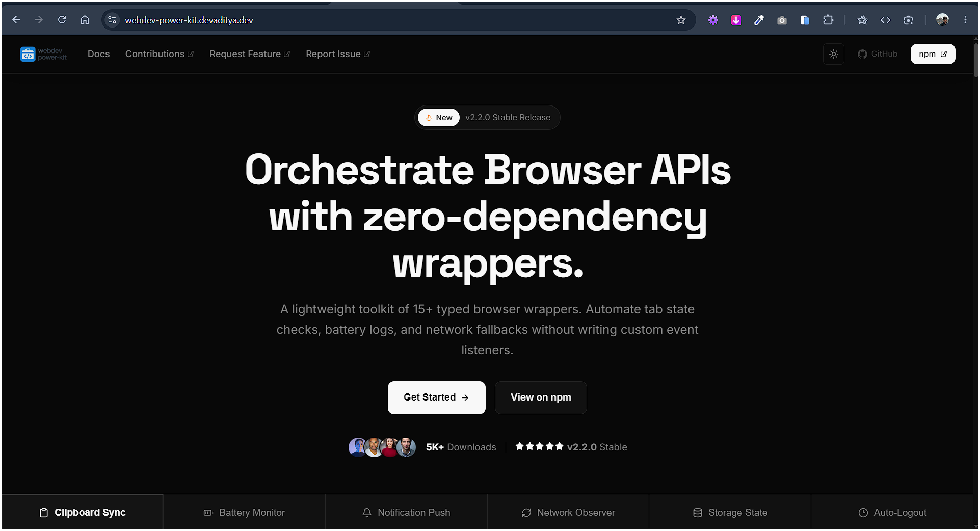Image resolution: width=980 pixels, height=531 pixels.
Task: Select the Network Observer tab
Action: pyautogui.click(x=568, y=512)
